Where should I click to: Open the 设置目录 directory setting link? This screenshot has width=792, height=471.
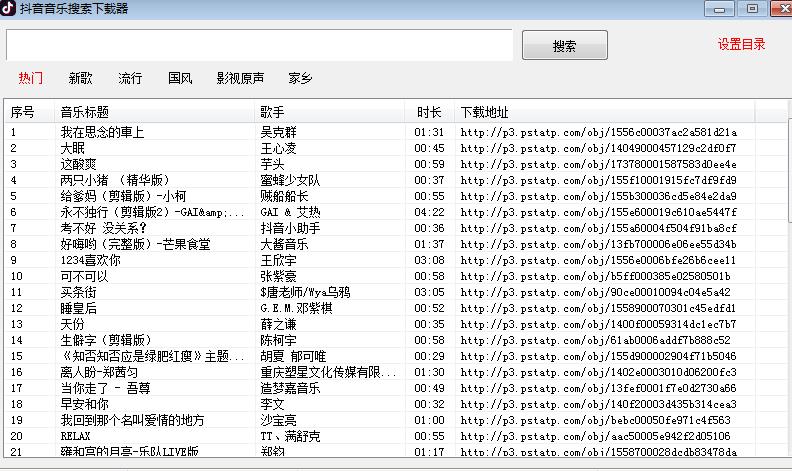coord(741,44)
